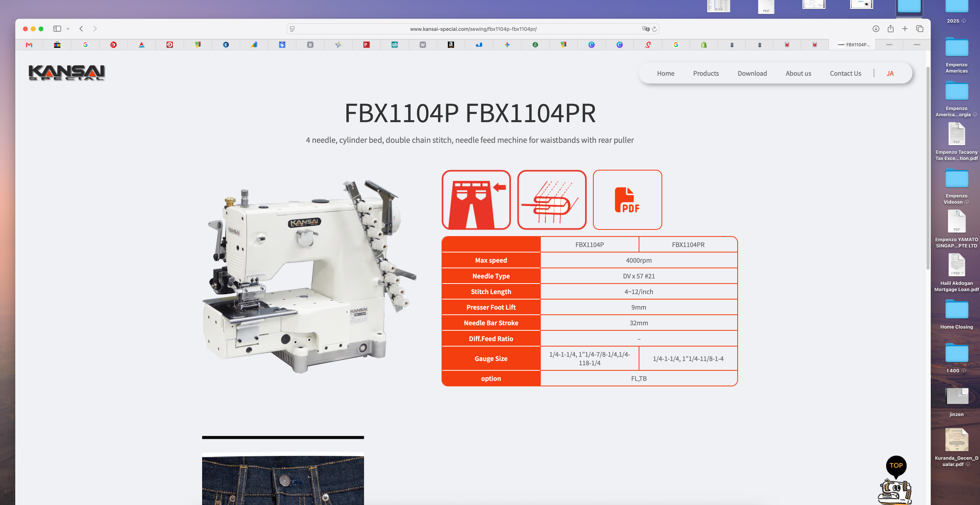Switch to the gb teal tab
Image resolution: width=980 pixels, height=505 pixels.
(395, 45)
